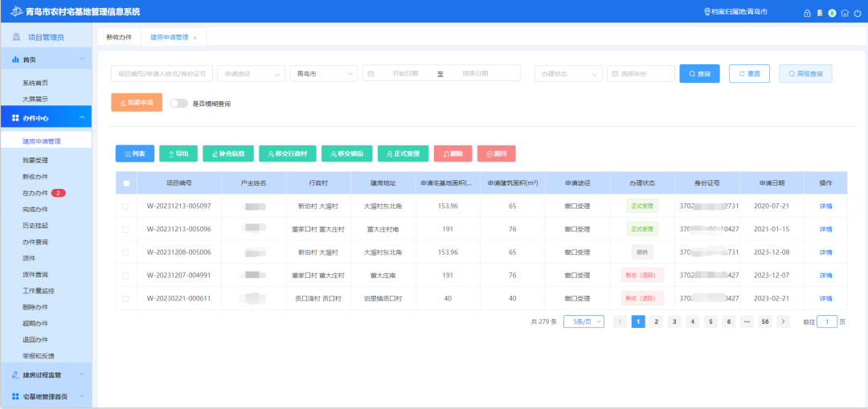Click the project number search input field
This screenshot has width=868, height=409.
click(x=162, y=74)
